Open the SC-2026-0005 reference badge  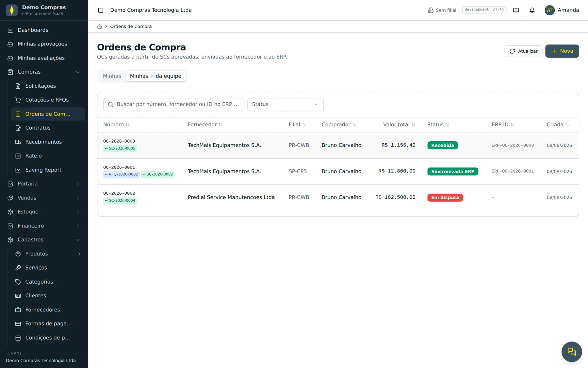120,149
